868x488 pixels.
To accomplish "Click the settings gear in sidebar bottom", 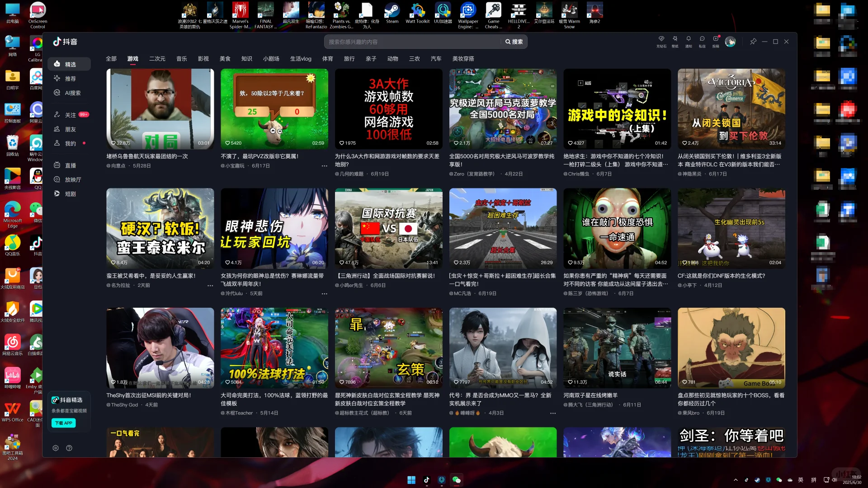I will [x=56, y=448].
